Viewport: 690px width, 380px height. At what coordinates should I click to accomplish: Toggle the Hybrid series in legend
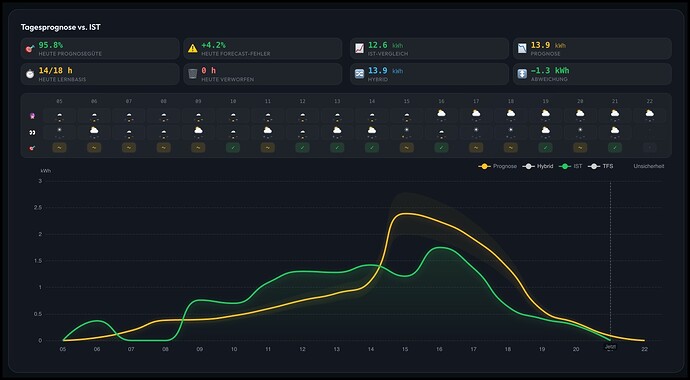click(538, 166)
